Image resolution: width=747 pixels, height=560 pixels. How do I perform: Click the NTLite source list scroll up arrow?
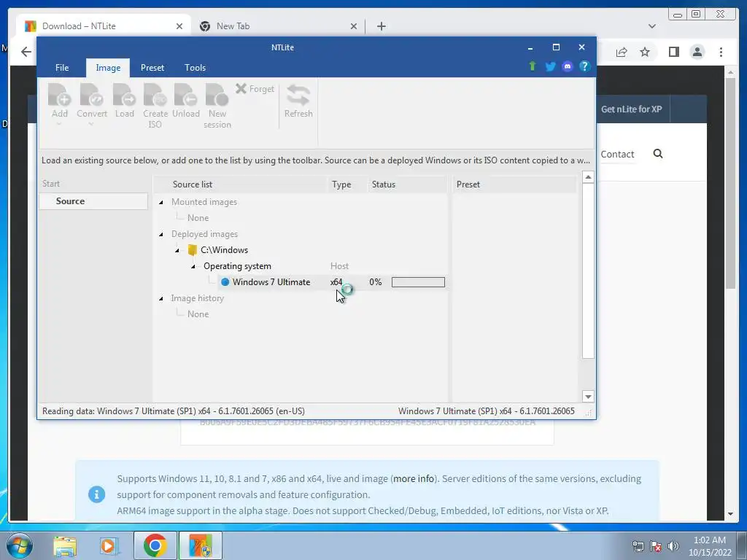point(588,177)
